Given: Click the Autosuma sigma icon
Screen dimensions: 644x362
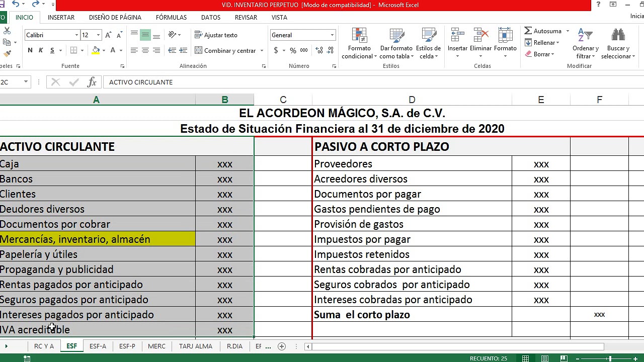Looking at the screenshot, I should pos(528,31).
